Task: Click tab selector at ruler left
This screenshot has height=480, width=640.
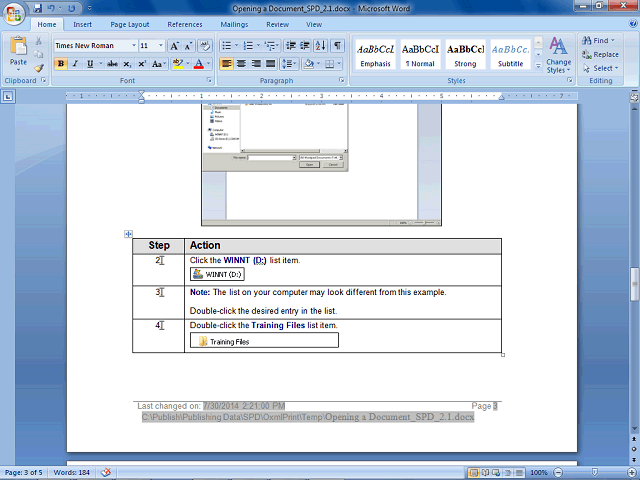Action: pyautogui.click(x=8, y=96)
